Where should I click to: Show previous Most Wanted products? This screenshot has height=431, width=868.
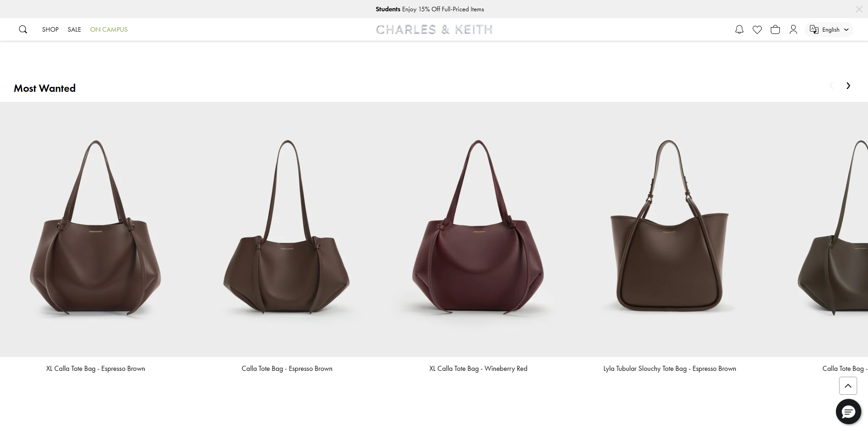point(831,86)
